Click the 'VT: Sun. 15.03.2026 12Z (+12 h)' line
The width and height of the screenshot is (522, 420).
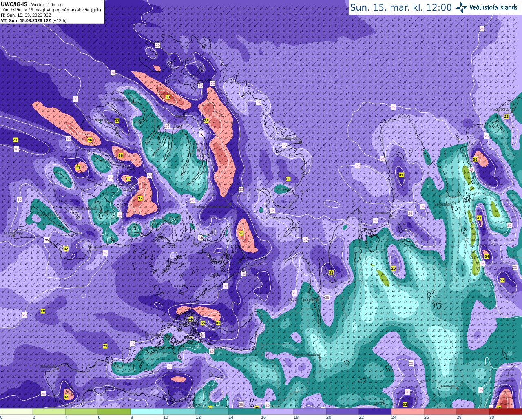[33, 20]
